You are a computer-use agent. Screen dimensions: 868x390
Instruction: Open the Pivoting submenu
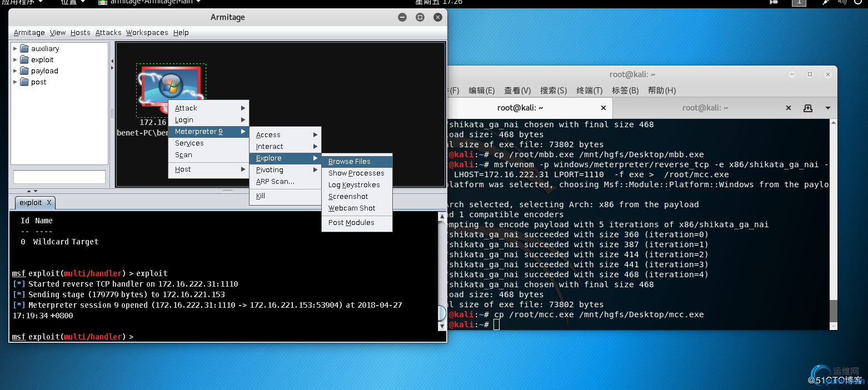point(285,169)
